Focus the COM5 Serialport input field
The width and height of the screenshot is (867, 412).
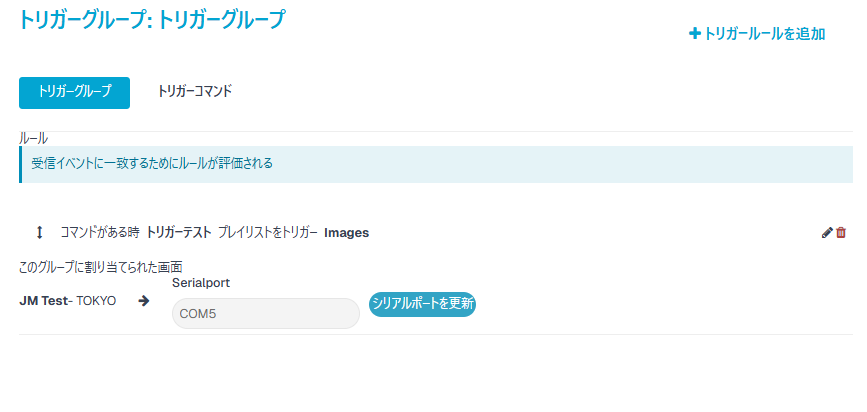(x=266, y=314)
